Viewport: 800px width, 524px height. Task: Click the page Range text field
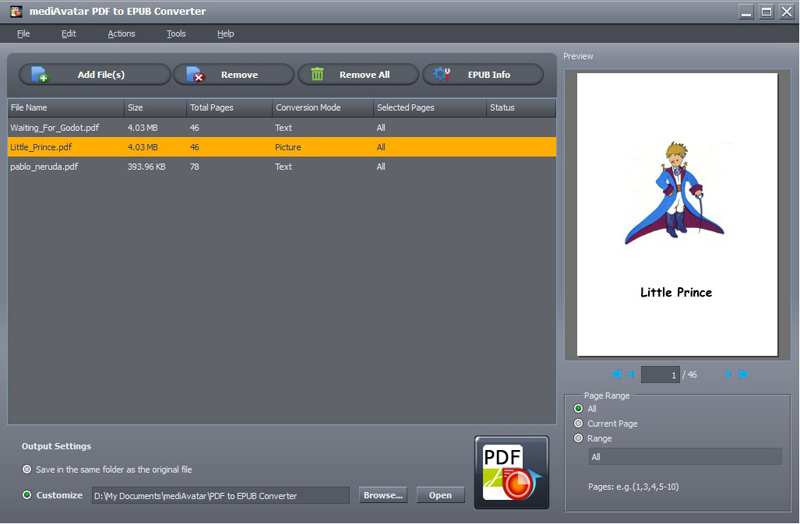[x=685, y=457]
